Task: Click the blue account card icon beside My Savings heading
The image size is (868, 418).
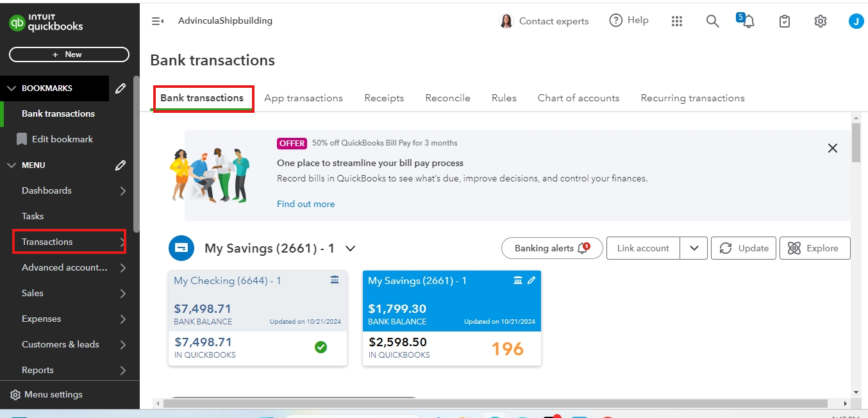Action: [181, 248]
